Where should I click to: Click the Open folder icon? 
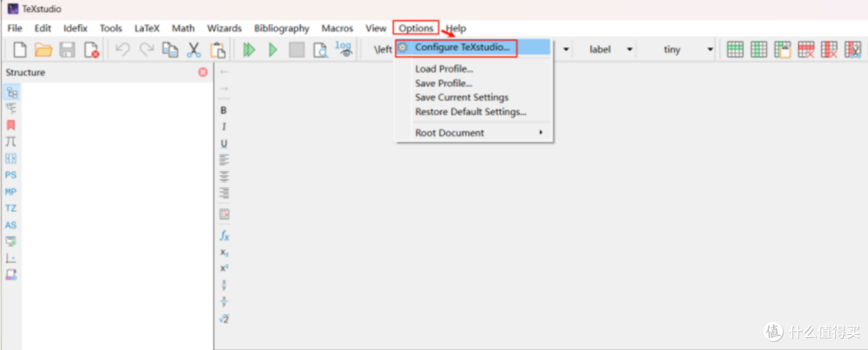pos(43,50)
